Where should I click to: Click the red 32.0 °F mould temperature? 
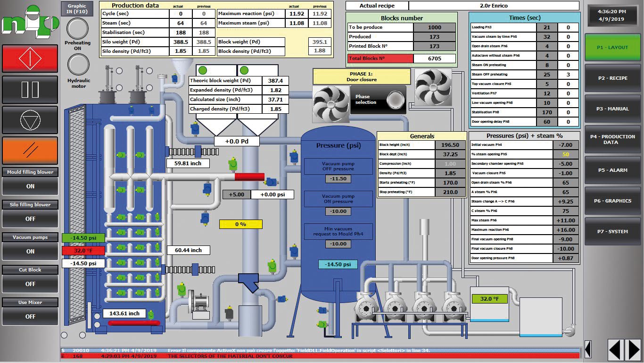tap(83, 251)
